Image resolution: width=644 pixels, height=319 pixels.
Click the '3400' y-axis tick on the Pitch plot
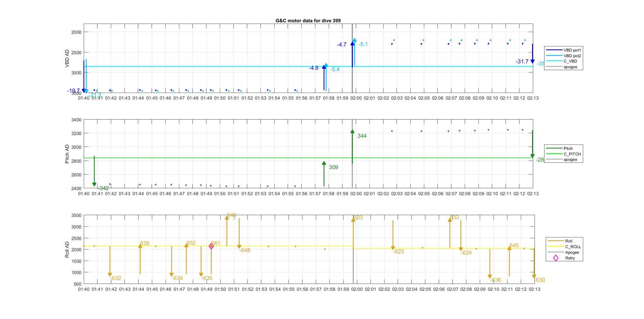(x=76, y=120)
